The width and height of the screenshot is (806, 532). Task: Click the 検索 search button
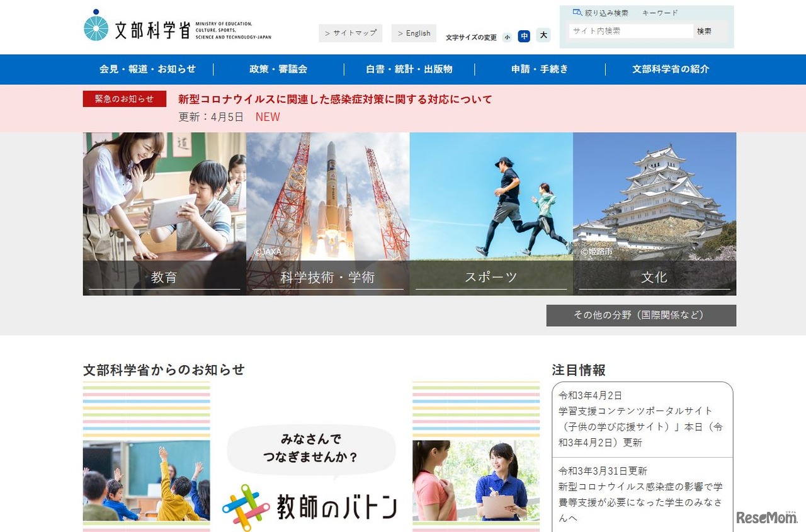[x=705, y=31]
